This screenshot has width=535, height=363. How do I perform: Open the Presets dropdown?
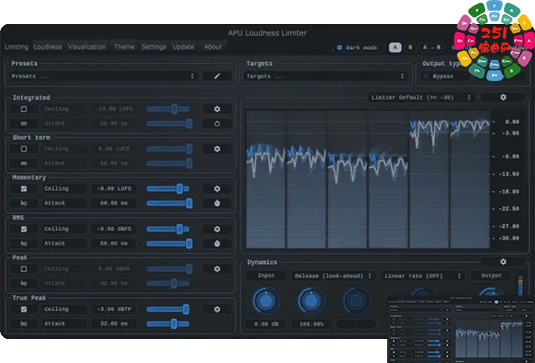[103, 76]
